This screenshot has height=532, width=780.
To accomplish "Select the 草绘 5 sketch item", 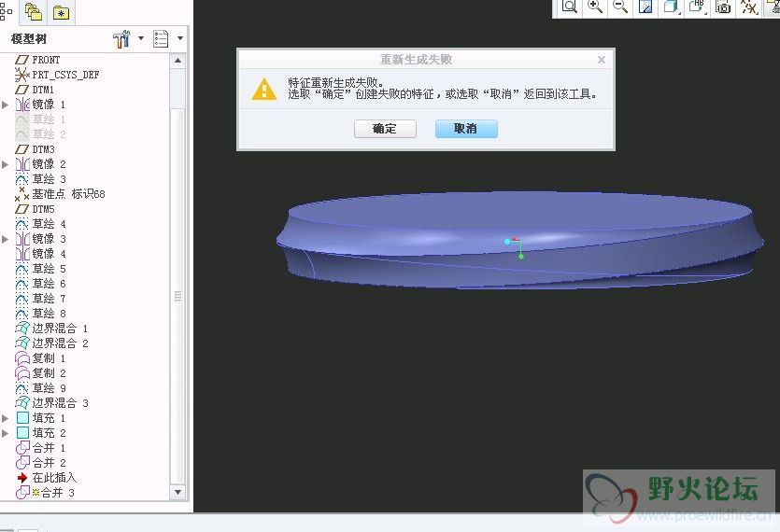I will tap(41, 269).
